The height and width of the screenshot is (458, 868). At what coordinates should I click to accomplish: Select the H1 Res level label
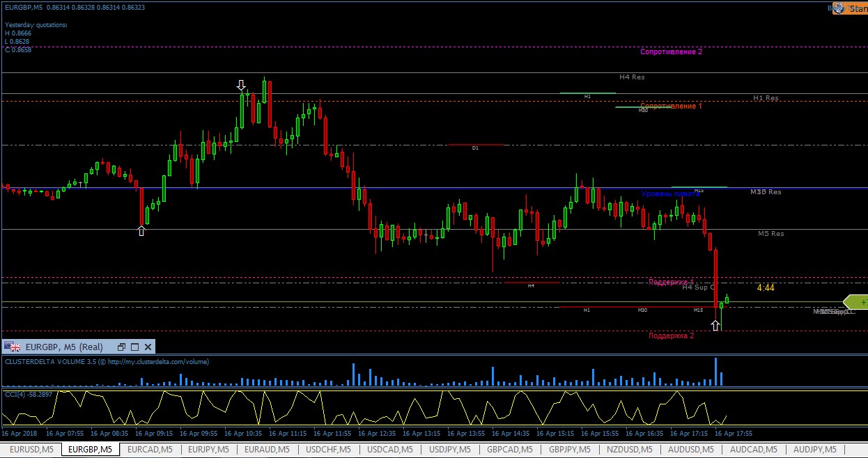click(x=766, y=98)
